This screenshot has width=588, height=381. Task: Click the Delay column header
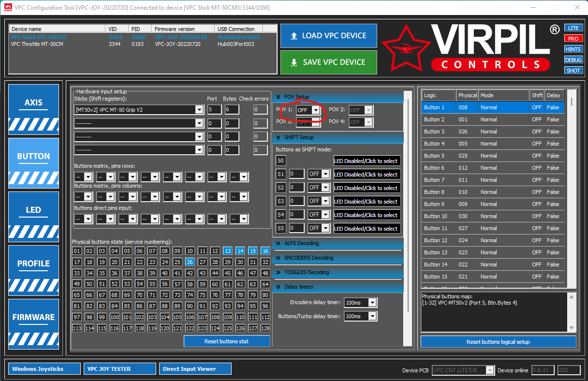pyautogui.click(x=554, y=95)
